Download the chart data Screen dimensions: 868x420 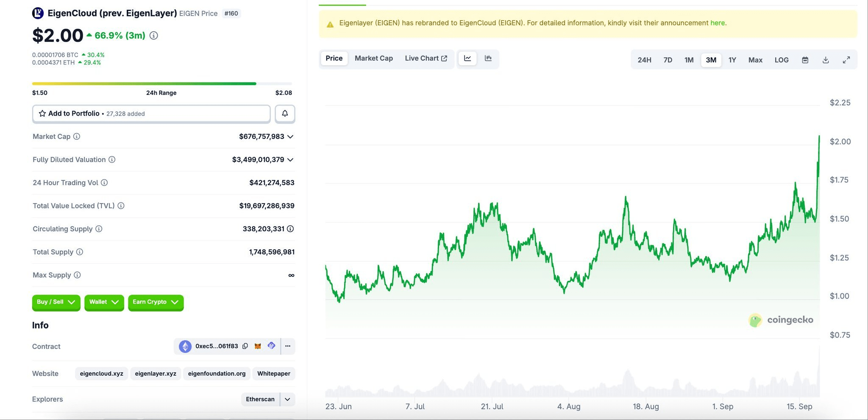click(x=826, y=60)
